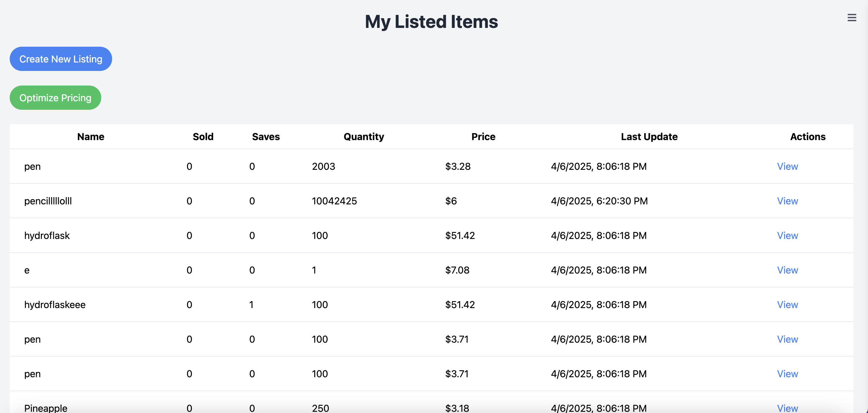
Task: Click quantity 10042425 cell
Action: tap(334, 201)
